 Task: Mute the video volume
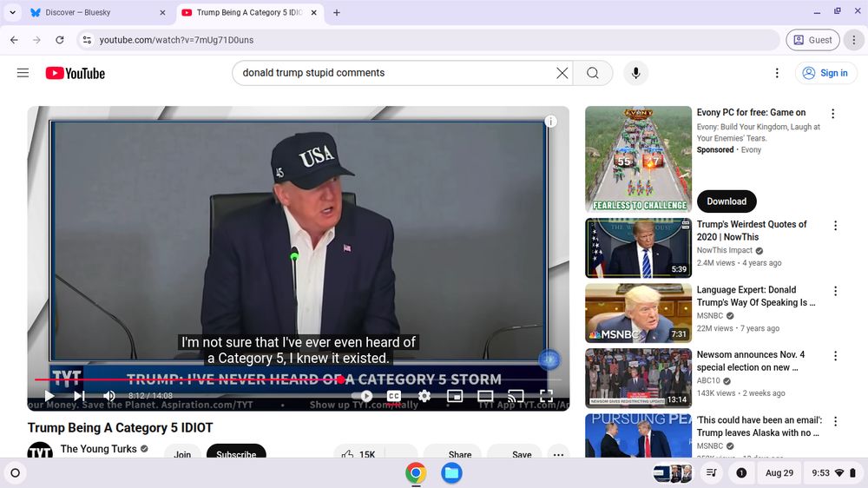pos(109,395)
